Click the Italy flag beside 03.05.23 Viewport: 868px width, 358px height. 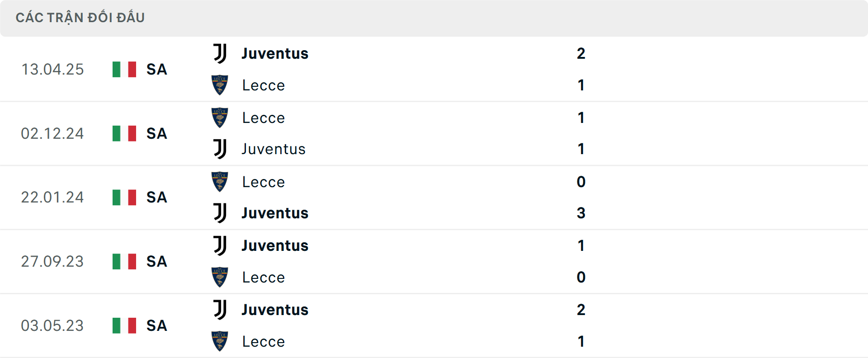coord(124,325)
